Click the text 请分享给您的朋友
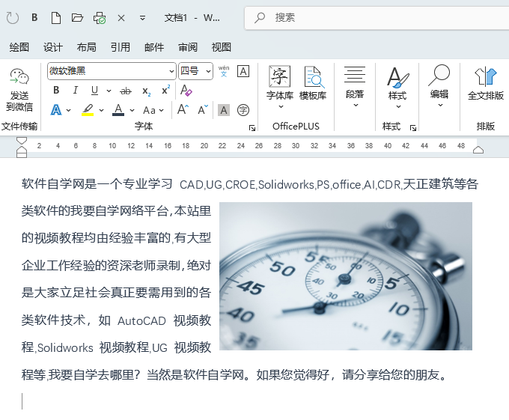Screen dimensions: 509x420 pos(391,375)
